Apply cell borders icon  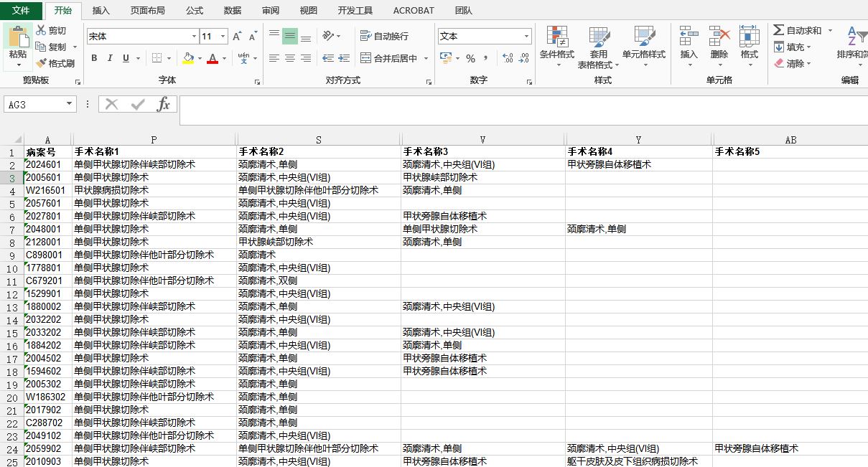click(157, 58)
